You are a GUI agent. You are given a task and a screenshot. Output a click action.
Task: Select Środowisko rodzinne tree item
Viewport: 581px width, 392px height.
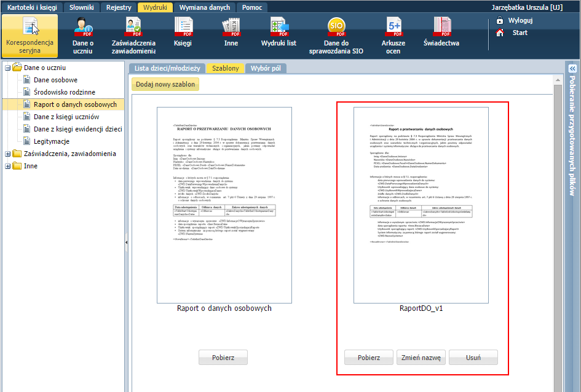point(65,92)
